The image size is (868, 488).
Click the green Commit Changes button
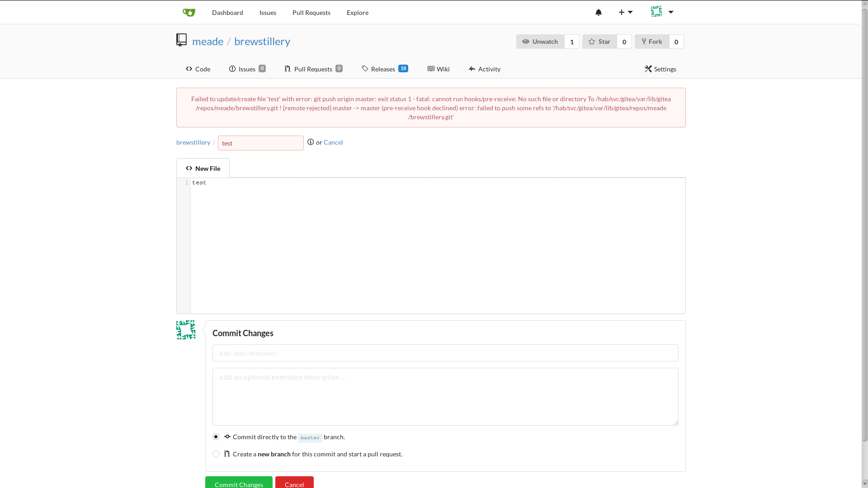[239, 483]
